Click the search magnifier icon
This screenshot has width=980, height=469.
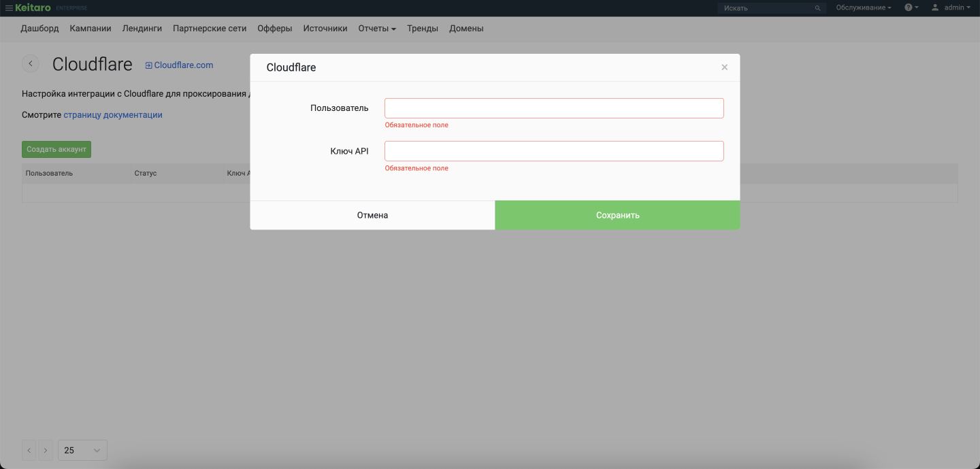[x=818, y=8]
